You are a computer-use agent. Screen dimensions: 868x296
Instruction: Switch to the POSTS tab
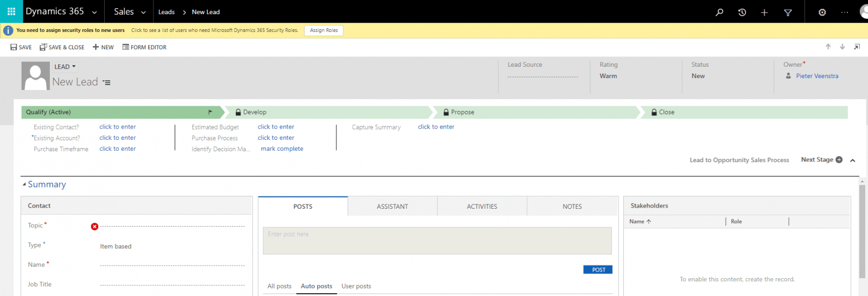coord(303,206)
